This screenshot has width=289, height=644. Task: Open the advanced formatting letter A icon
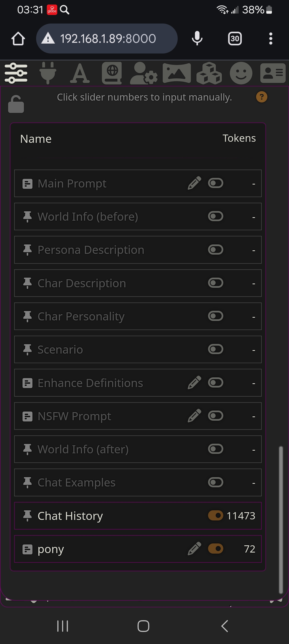(x=80, y=73)
